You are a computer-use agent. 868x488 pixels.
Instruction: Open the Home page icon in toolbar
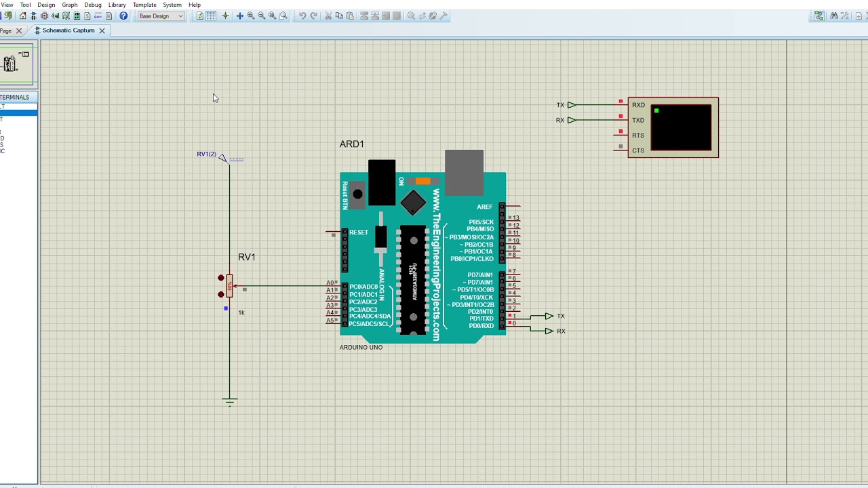pyautogui.click(x=23, y=16)
